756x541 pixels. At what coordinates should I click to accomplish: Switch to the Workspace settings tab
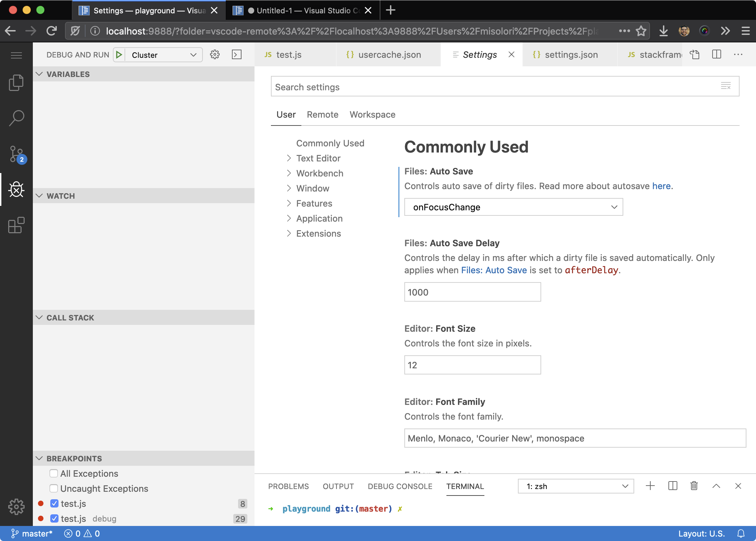click(372, 115)
